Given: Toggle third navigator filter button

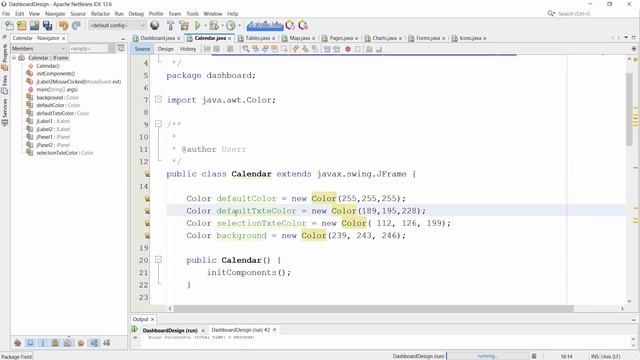Looking at the screenshot, I should click(42, 343).
